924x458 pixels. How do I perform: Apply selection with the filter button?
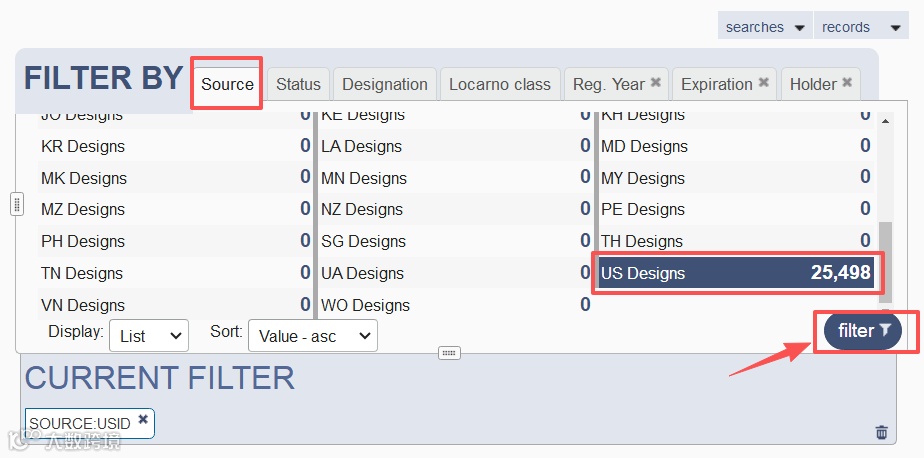click(x=863, y=331)
